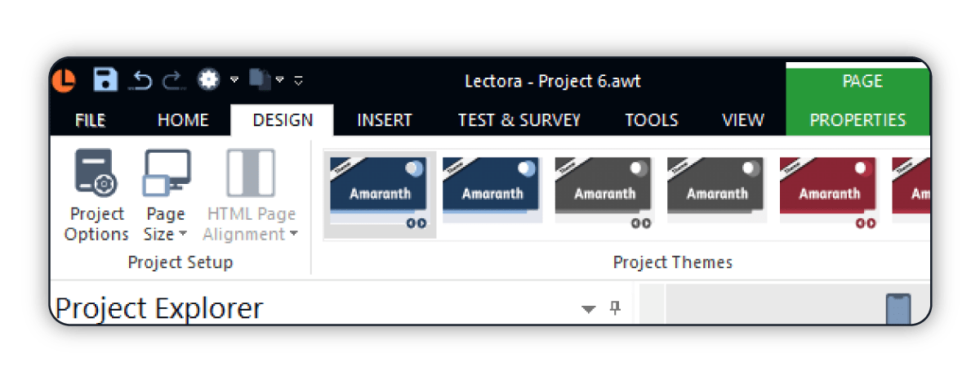The image size is (980, 381).
Task: Undo the last action
Action: (x=142, y=79)
